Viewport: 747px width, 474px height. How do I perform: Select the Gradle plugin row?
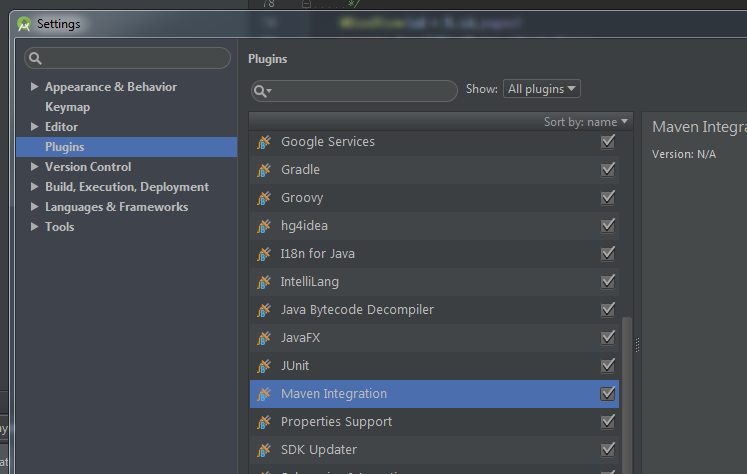point(434,170)
